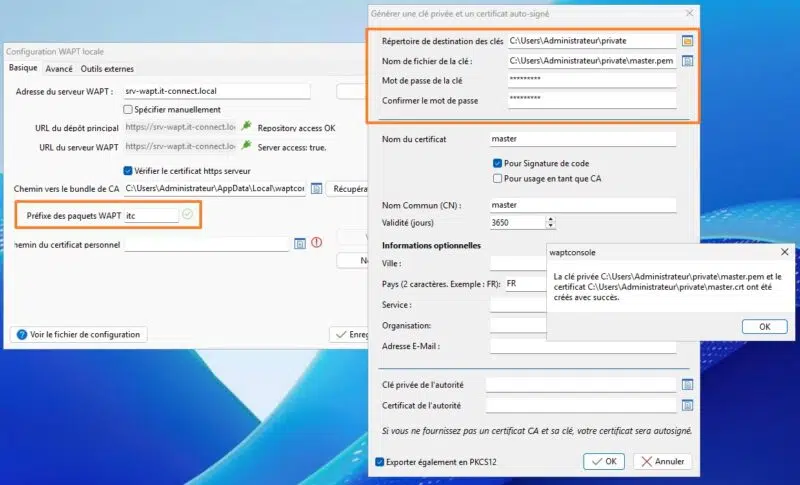Click the WAPT server address field
This screenshot has width=800, height=485.
point(217,91)
